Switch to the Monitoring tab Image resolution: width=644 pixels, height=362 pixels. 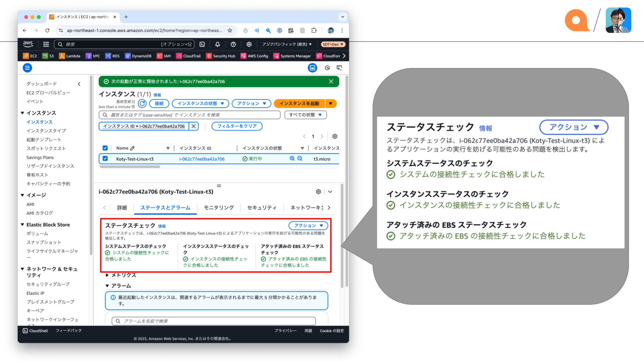(219, 207)
